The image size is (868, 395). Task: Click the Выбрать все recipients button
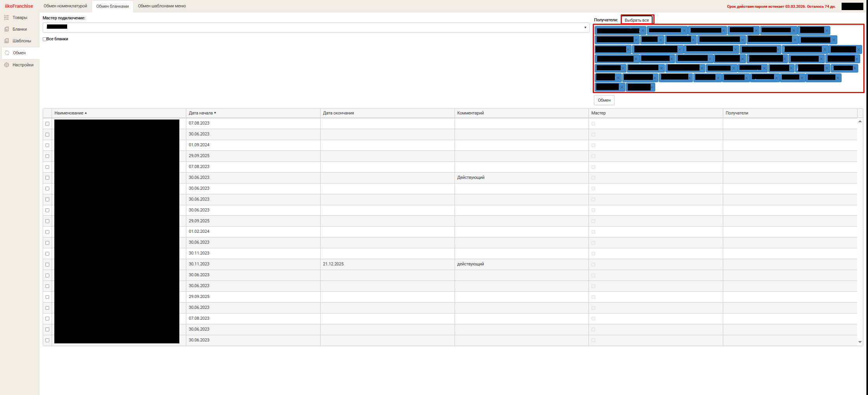point(637,20)
